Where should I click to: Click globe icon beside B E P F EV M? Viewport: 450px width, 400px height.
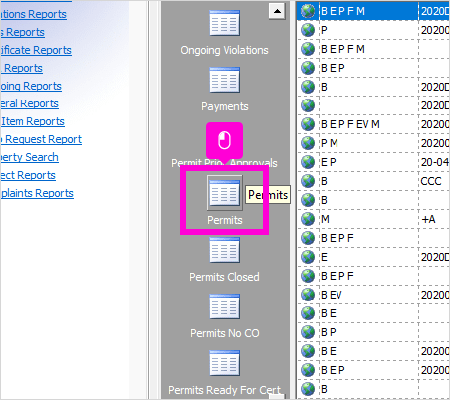[x=308, y=124]
